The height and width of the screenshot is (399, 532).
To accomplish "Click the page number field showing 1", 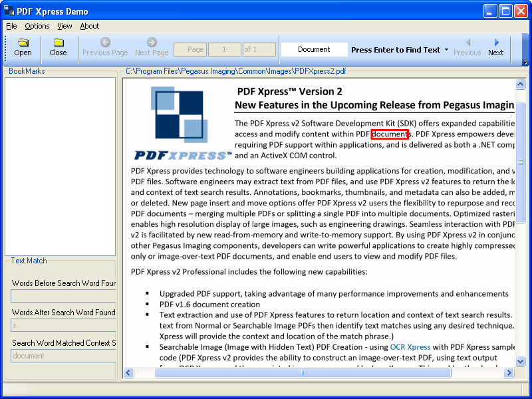I will 224,49.
